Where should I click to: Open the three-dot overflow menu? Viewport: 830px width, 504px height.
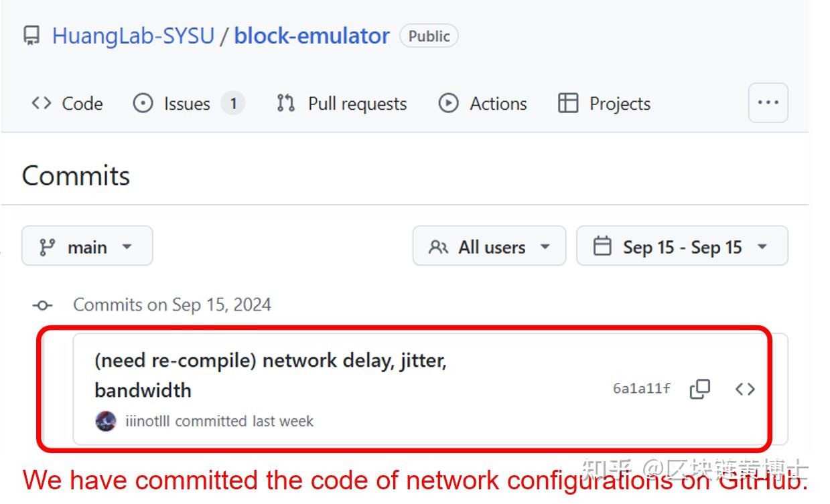(768, 103)
